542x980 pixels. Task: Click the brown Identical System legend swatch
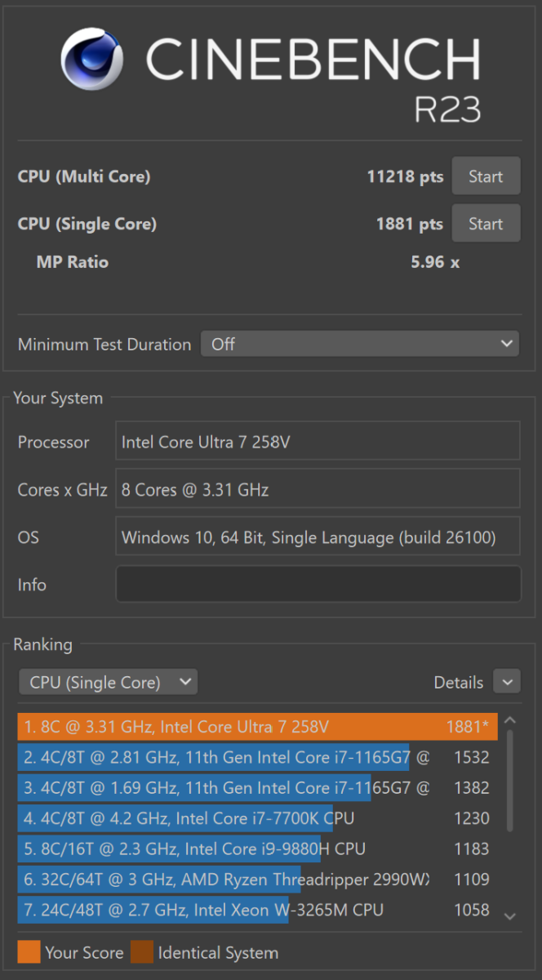pos(141,952)
